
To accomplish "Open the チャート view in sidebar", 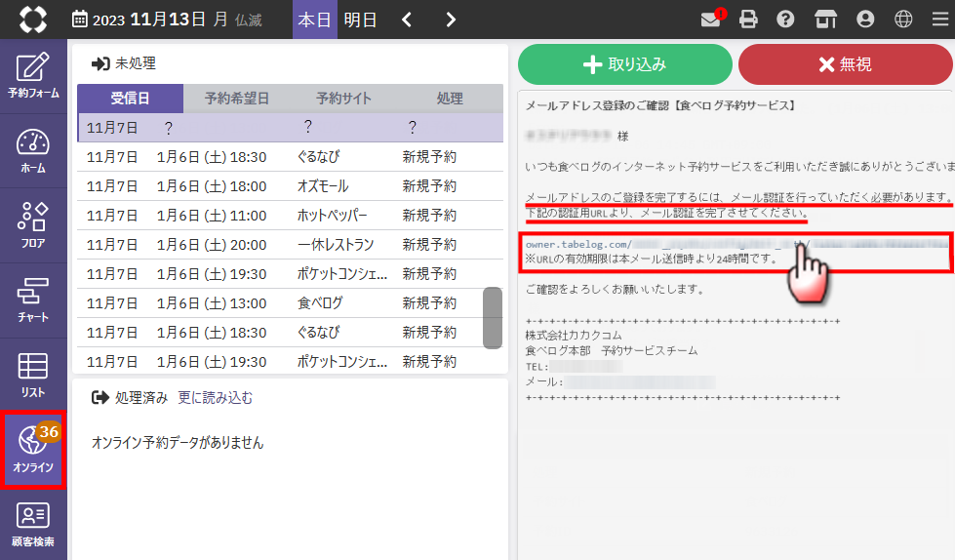I will pos(33,300).
